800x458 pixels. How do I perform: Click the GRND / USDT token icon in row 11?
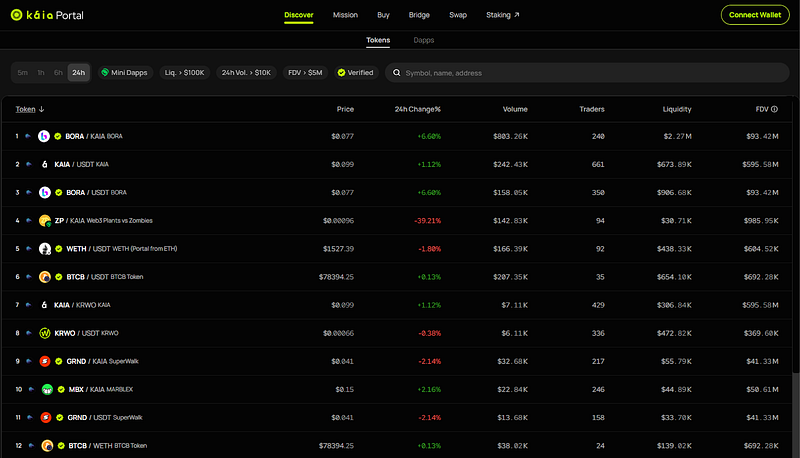[x=46, y=417]
